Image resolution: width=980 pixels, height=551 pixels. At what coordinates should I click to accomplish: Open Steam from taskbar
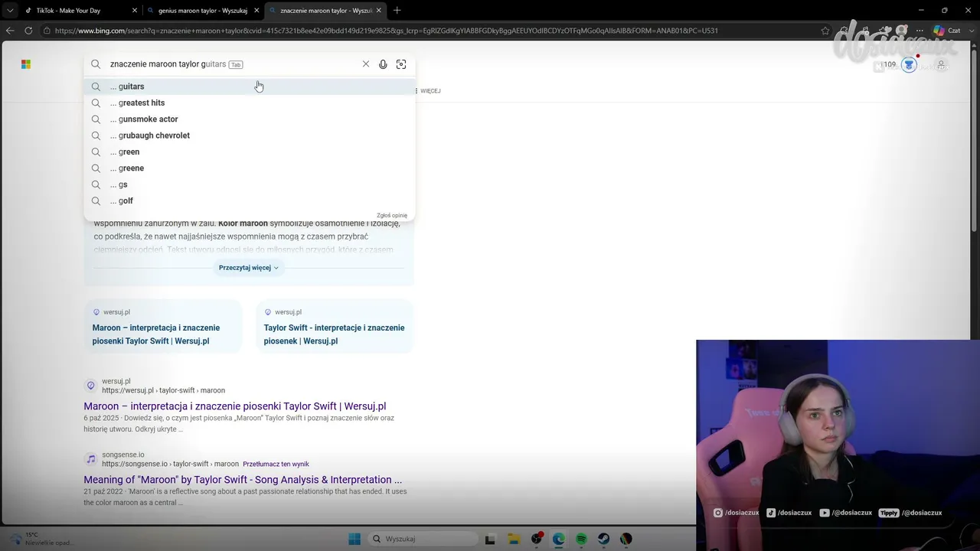point(603,539)
